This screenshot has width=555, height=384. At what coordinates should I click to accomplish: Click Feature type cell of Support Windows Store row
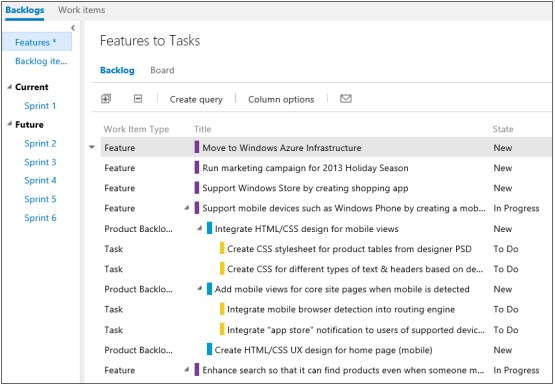pos(120,188)
